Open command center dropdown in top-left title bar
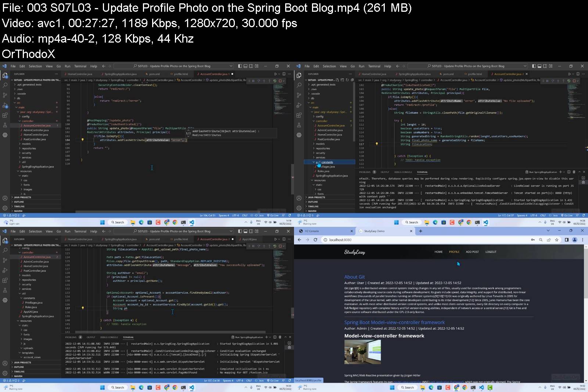This screenshot has height=392, width=588. point(231,66)
